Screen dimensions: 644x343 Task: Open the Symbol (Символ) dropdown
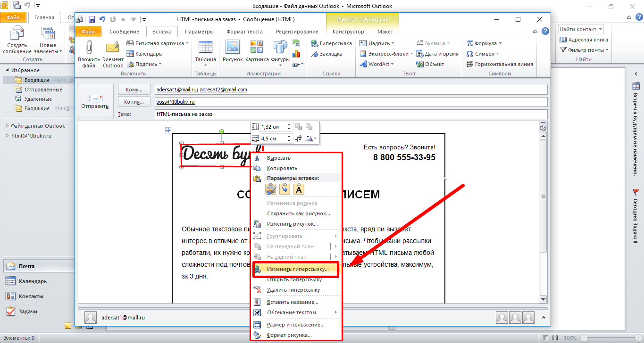point(483,54)
